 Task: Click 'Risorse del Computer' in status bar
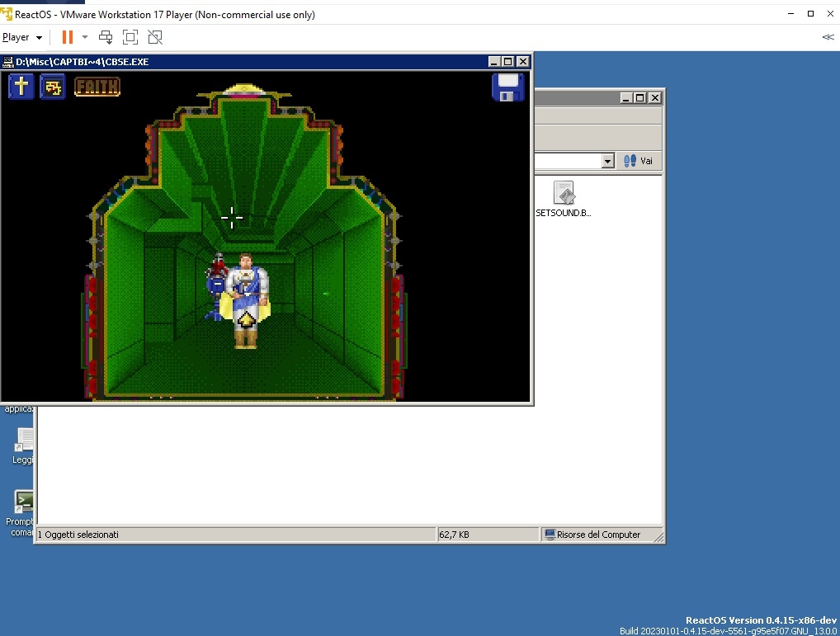pyautogui.click(x=598, y=535)
